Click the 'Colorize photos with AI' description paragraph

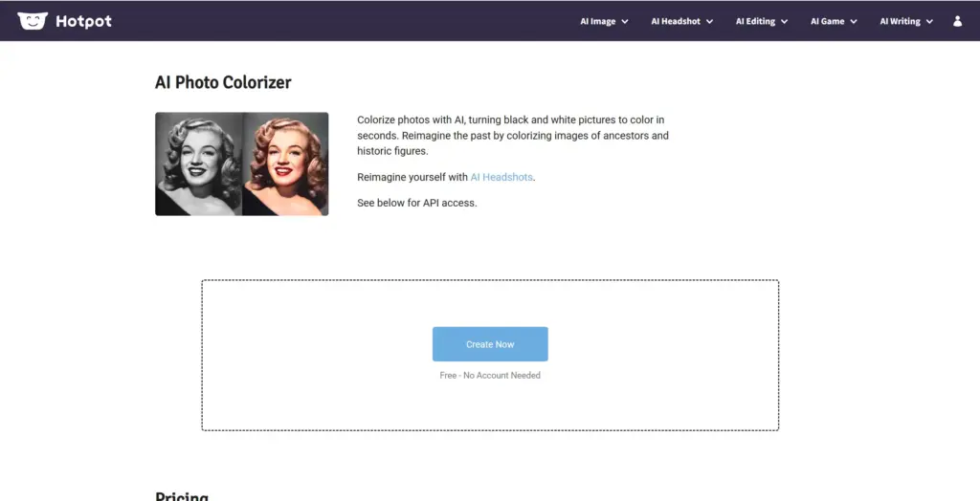tap(513, 135)
